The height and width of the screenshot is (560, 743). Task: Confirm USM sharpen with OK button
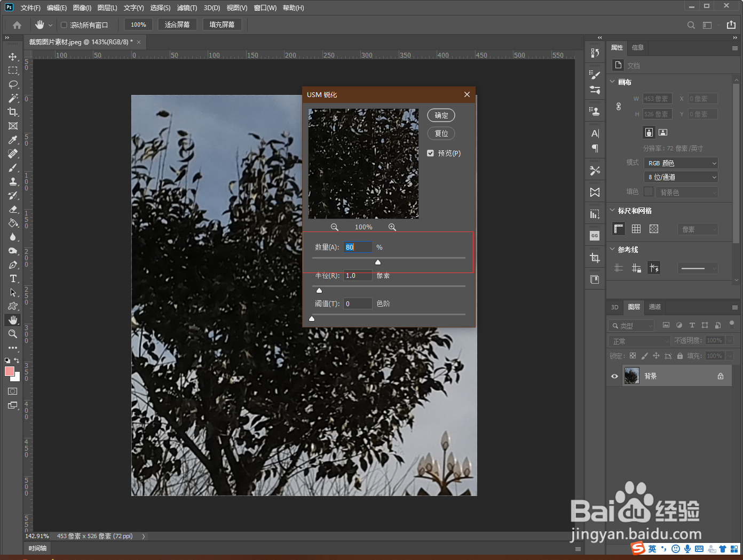(441, 116)
